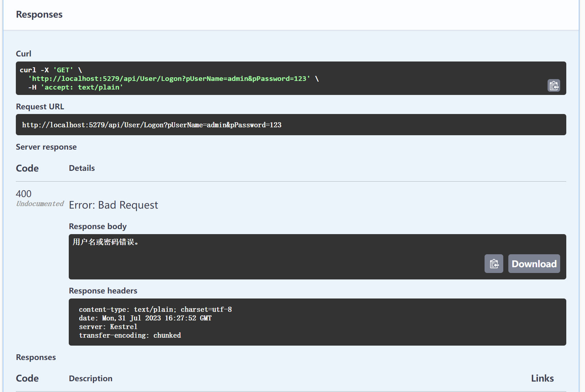Click the Curl section label
Viewport: 585px width, 392px height.
(23, 54)
